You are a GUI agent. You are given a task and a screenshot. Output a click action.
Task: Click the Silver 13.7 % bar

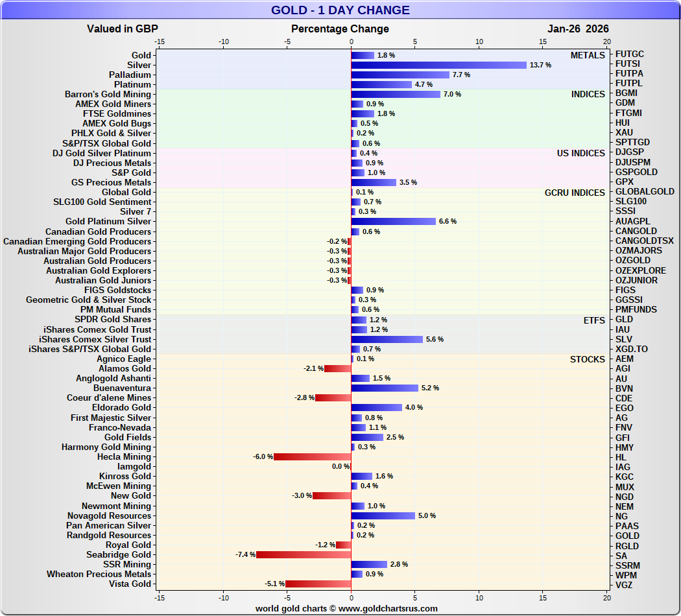pos(438,65)
